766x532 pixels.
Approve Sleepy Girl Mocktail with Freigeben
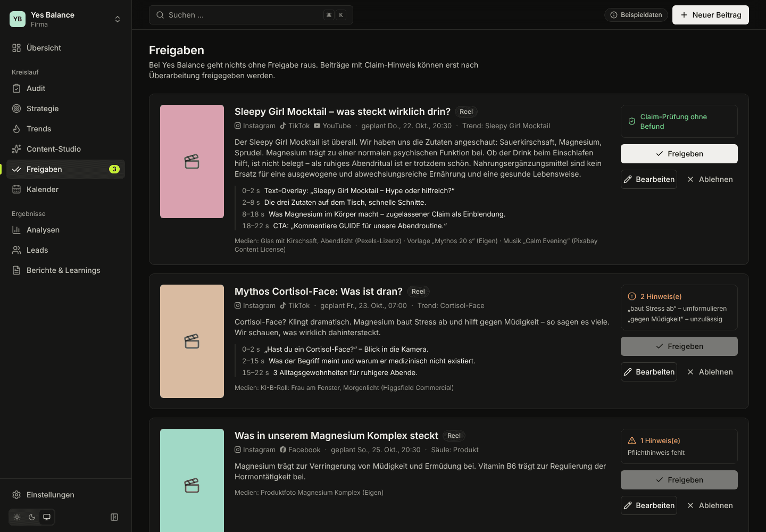pyautogui.click(x=679, y=154)
